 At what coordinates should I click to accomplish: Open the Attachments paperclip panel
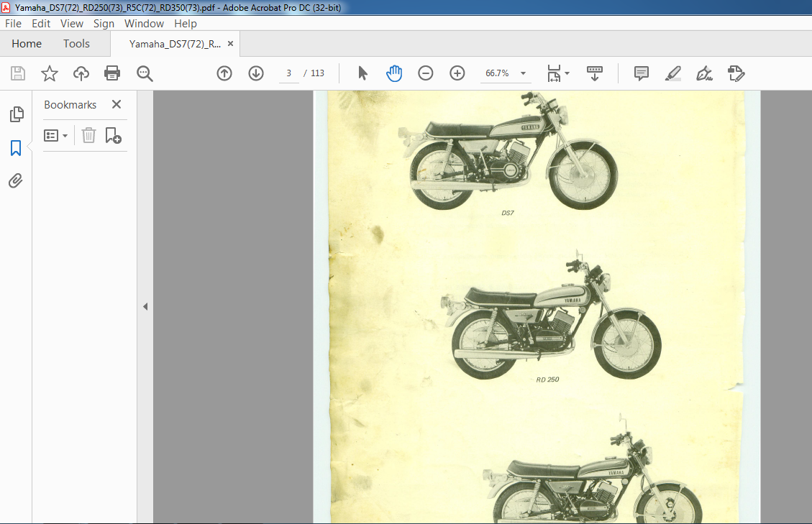click(16, 180)
